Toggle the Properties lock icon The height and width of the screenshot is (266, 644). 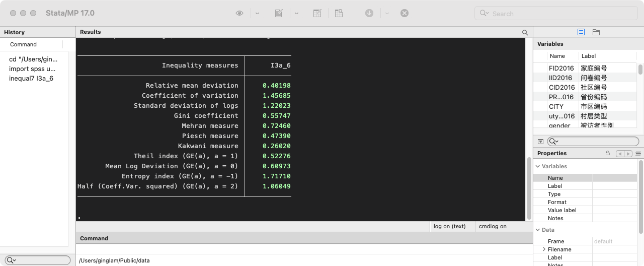(608, 153)
